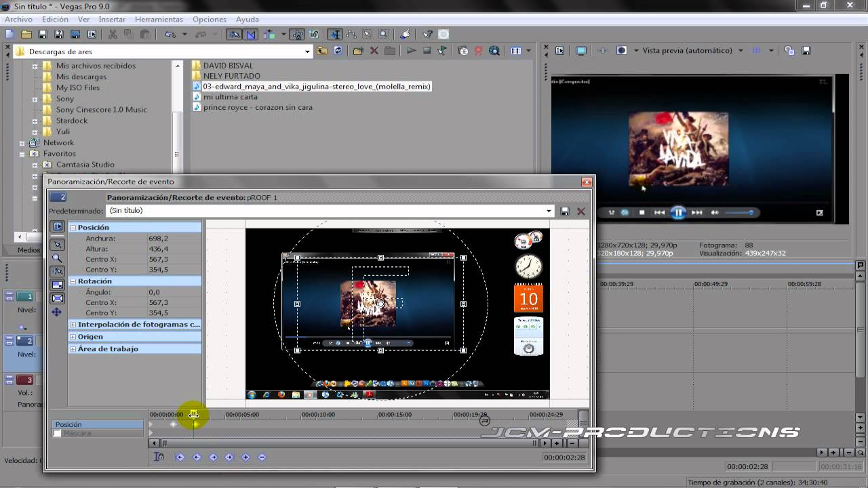The image size is (868, 488).
Task: Enable the Máscara checkbox
Action: pos(57,433)
